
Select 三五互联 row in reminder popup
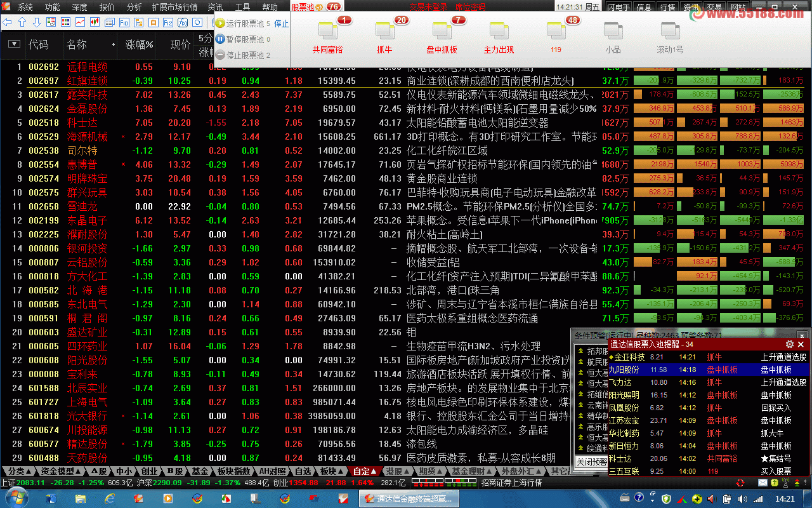click(709, 471)
